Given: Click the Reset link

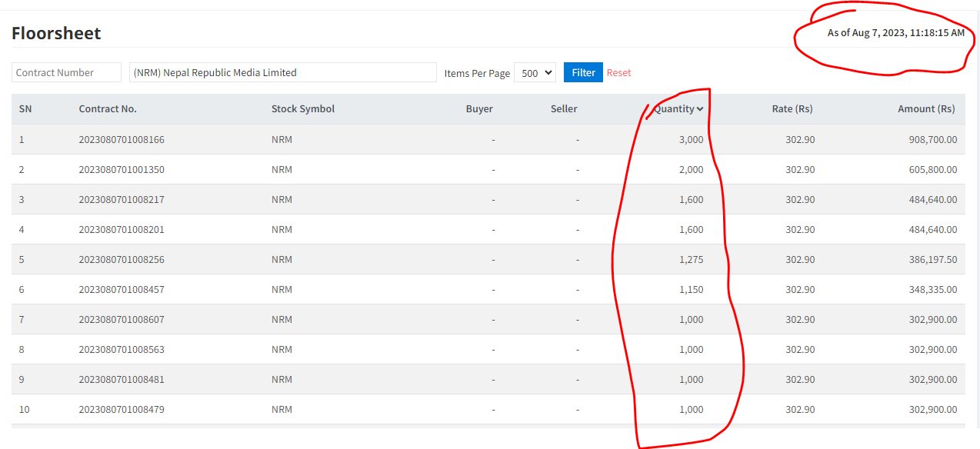Looking at the screenshot, I should pyautogui.click(x=618, y=72).
